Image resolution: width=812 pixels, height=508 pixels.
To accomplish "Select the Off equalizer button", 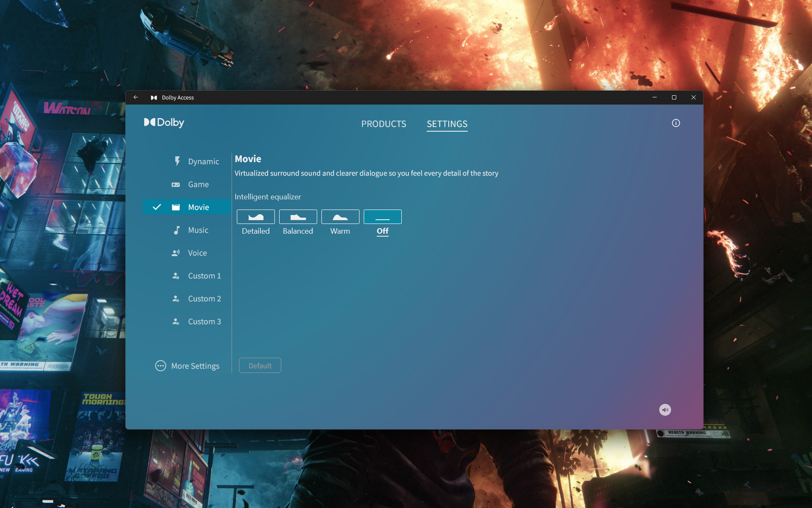I will [383, 217].
